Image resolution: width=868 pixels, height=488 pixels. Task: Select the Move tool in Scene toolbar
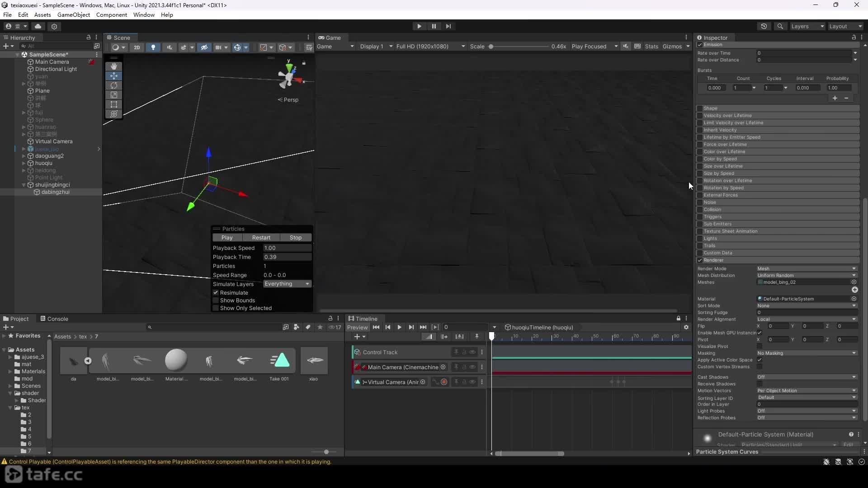pos(113,76)
